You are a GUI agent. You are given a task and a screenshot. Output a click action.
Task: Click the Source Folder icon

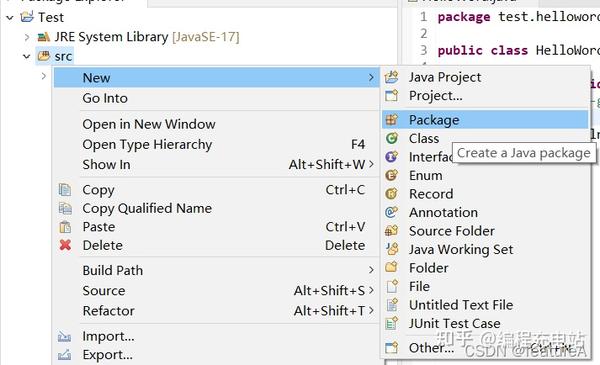391,231
